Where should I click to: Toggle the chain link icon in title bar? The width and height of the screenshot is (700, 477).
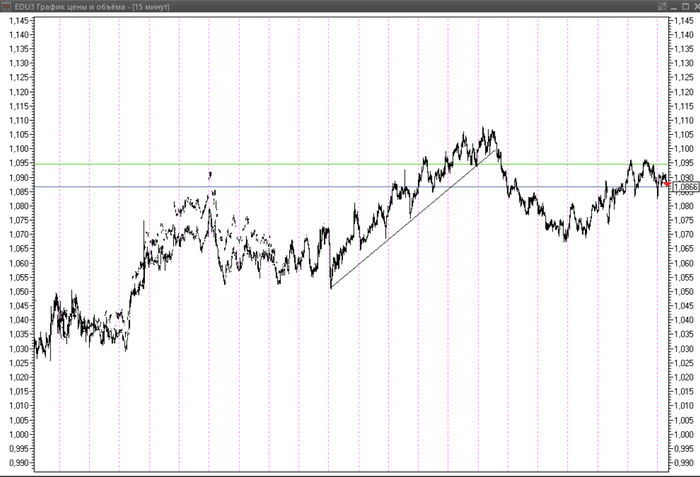point(662,6)
